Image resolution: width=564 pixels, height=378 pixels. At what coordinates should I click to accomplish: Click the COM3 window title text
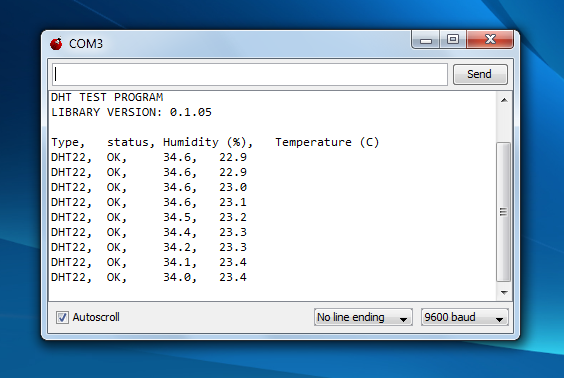click(x=86, y=44)
